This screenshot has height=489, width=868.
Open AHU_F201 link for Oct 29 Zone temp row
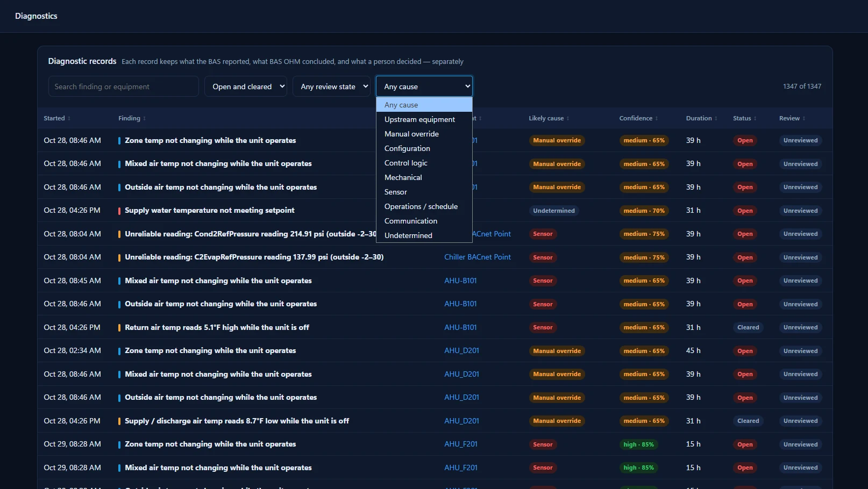[461, 444]
